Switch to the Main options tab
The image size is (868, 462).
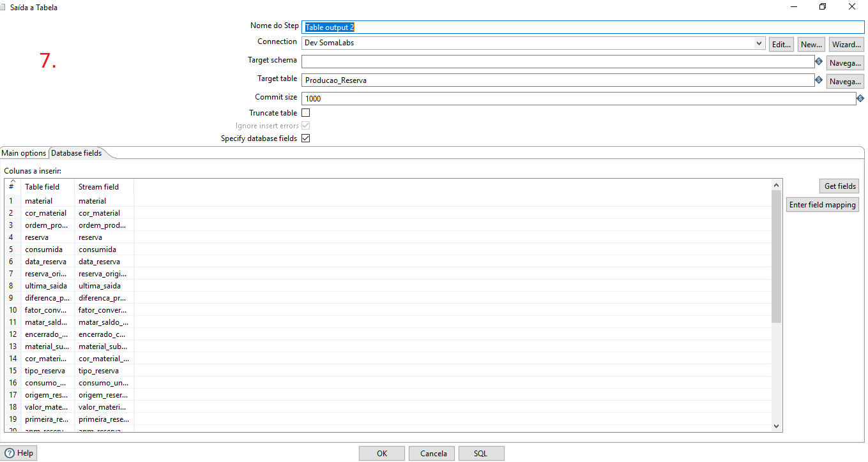pyautogui.click(x=24, y=153)
